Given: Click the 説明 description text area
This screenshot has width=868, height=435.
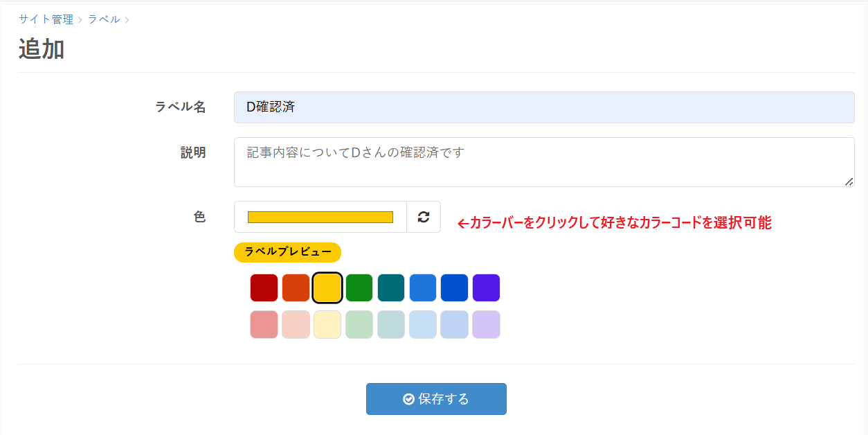Looking at the screenshot, I should [544, 162].
